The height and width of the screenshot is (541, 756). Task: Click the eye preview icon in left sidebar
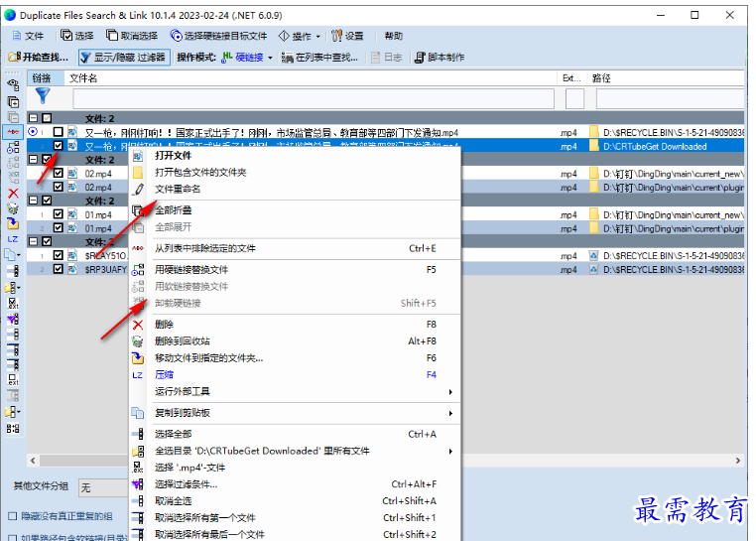[x=13, y=85]
